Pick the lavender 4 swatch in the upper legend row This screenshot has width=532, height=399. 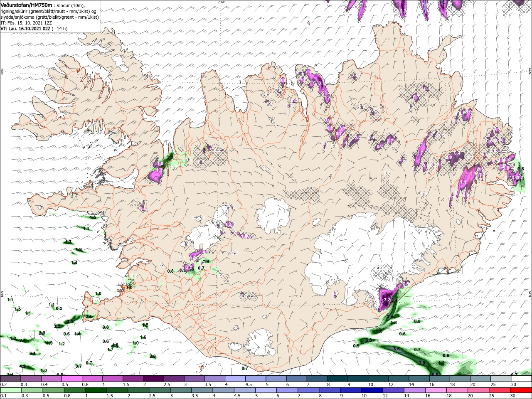tap(235, 379)
